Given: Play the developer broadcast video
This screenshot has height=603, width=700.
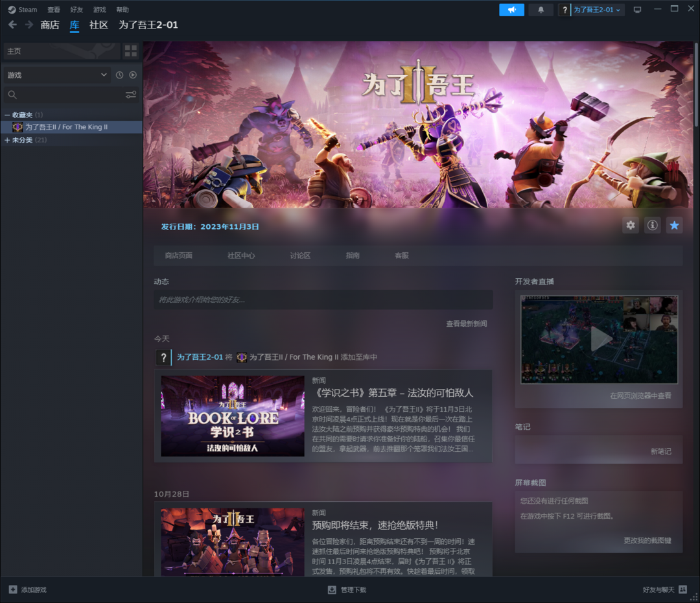Looking at the screenshot, I should coord(599,340).
